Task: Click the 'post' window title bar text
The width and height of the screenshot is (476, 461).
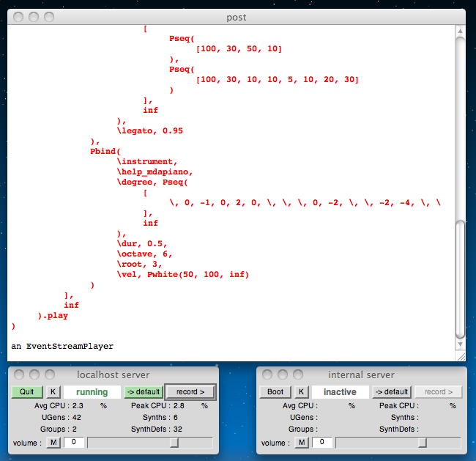Action: click(237, 18)
